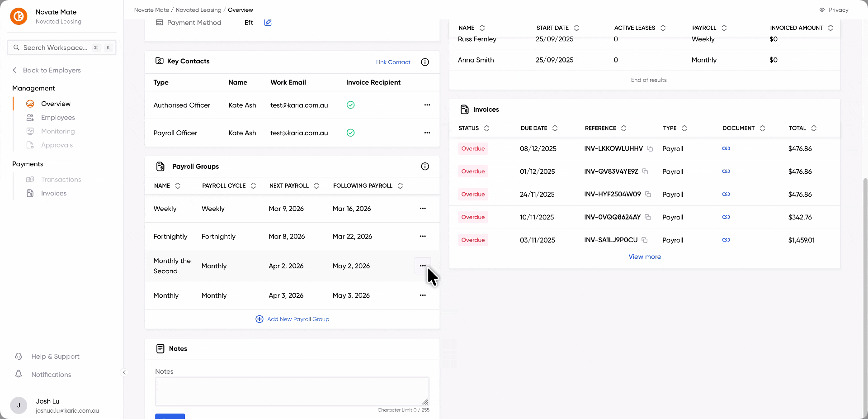868x419 pixels.
Task: Go to Employees in sidebar
Action: tap(58, 118)
